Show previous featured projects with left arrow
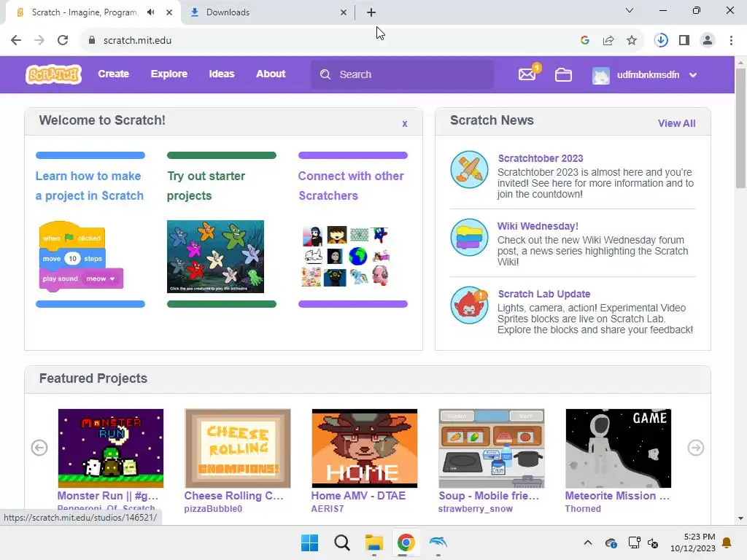The image size is (747, 560). 39,448
